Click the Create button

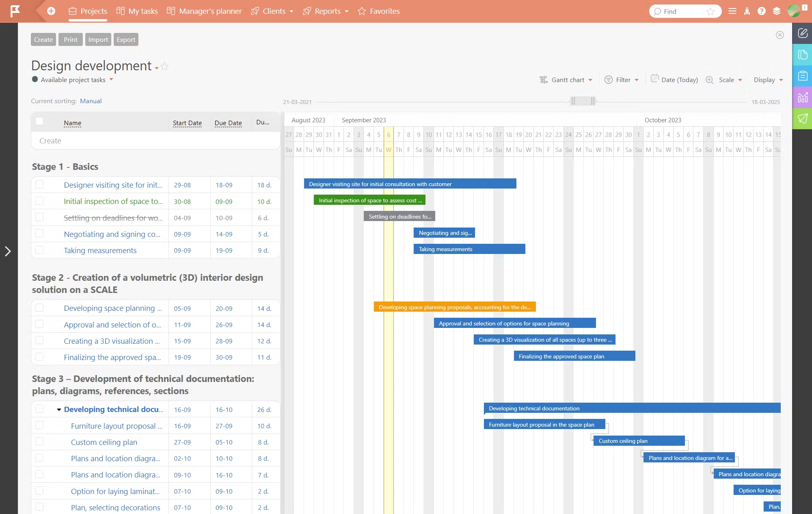(x=43, y=39)
